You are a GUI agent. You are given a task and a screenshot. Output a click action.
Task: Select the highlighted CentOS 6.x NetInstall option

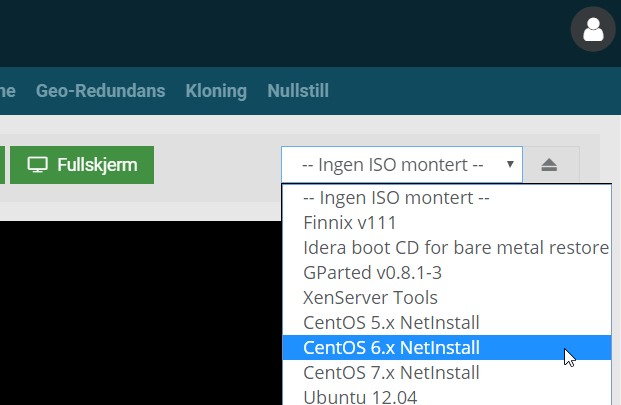coord(447,348)
